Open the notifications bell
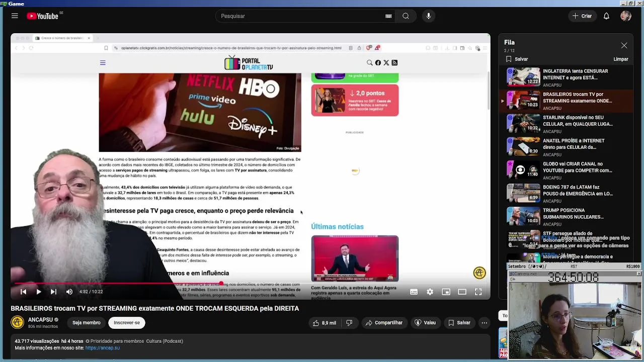The height and width of the screenshot is (362, 644). 606,16
